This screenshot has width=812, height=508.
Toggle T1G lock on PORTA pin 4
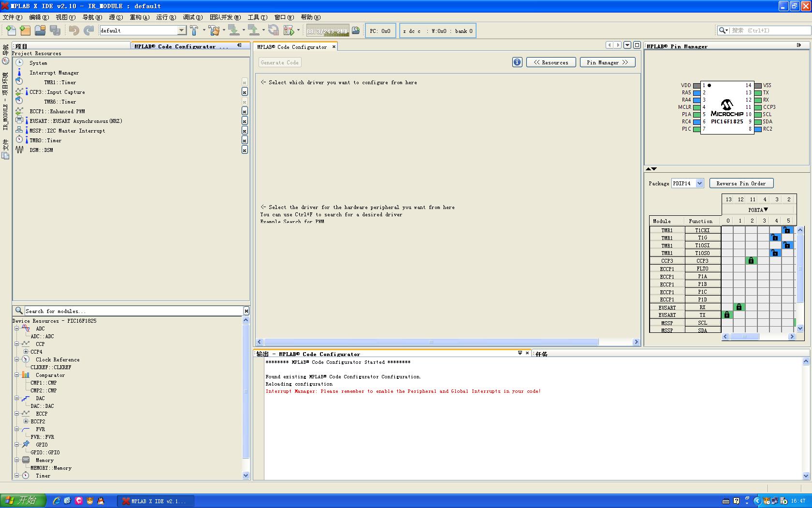pos(775,238)
